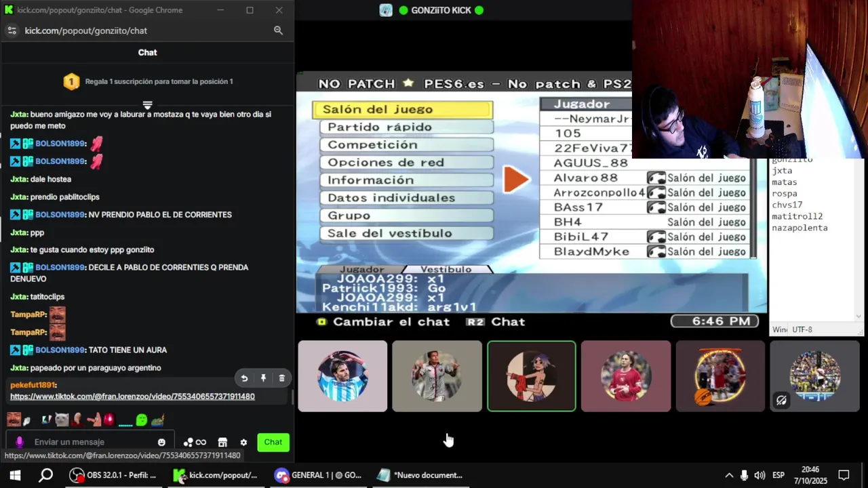Click the tray microphone icon
This screenshot has height=488, width=868.
click(744, 475)
